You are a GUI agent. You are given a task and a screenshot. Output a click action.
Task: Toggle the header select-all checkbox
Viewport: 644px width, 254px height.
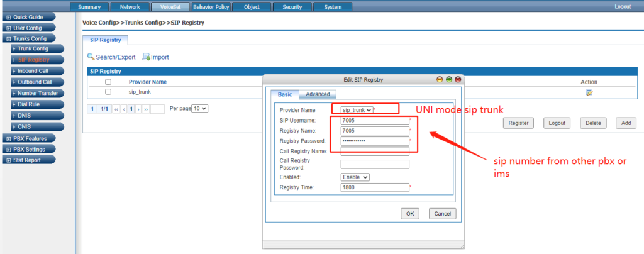point(108,82)
